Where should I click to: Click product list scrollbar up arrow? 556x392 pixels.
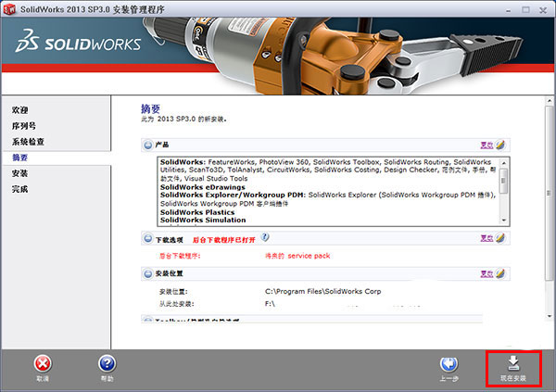pos(504,162)
